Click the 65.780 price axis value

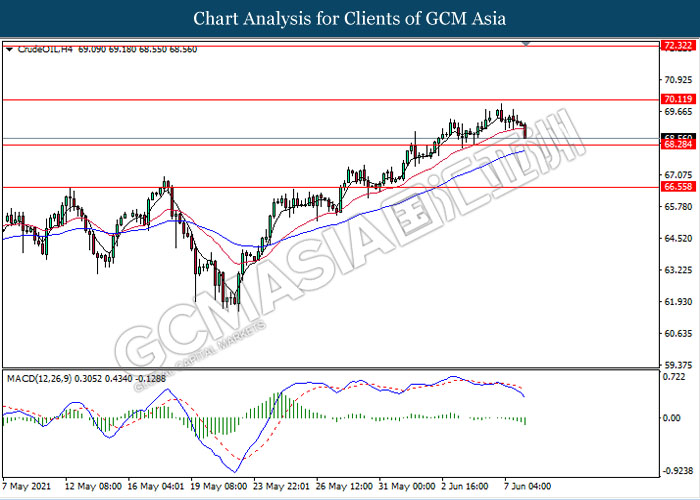click(678, 206)
